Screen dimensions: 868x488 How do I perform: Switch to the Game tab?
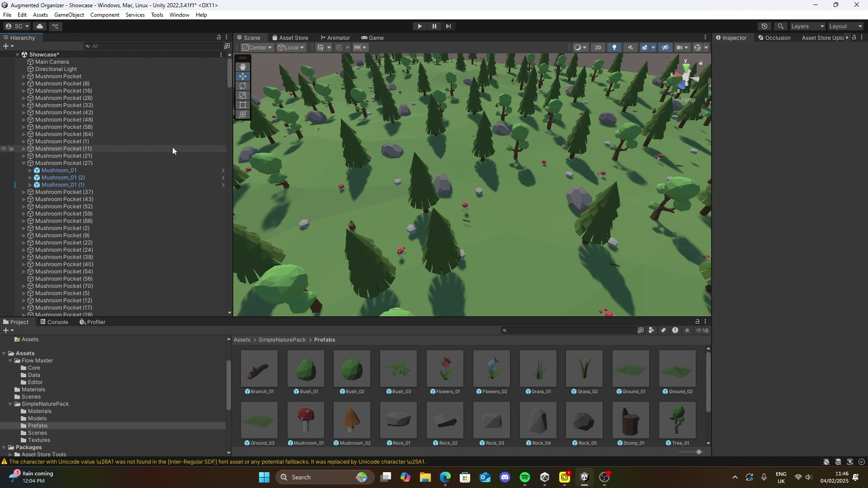(373, 38)
